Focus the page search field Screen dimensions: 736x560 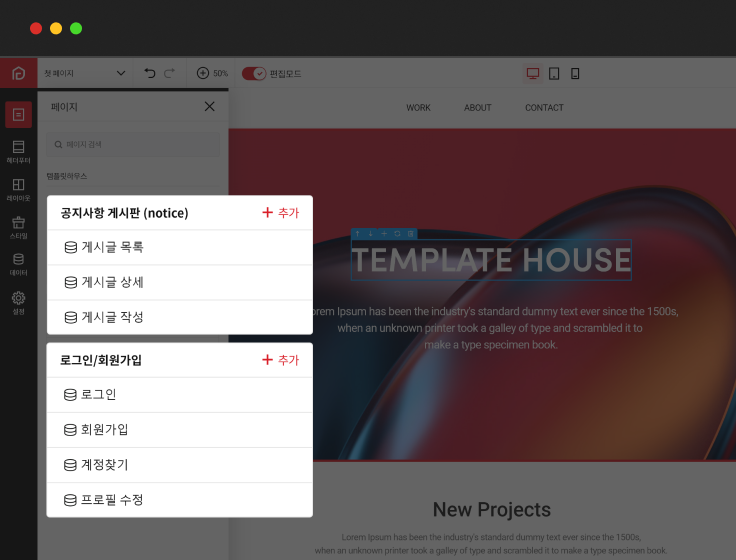tap(133, 145)
